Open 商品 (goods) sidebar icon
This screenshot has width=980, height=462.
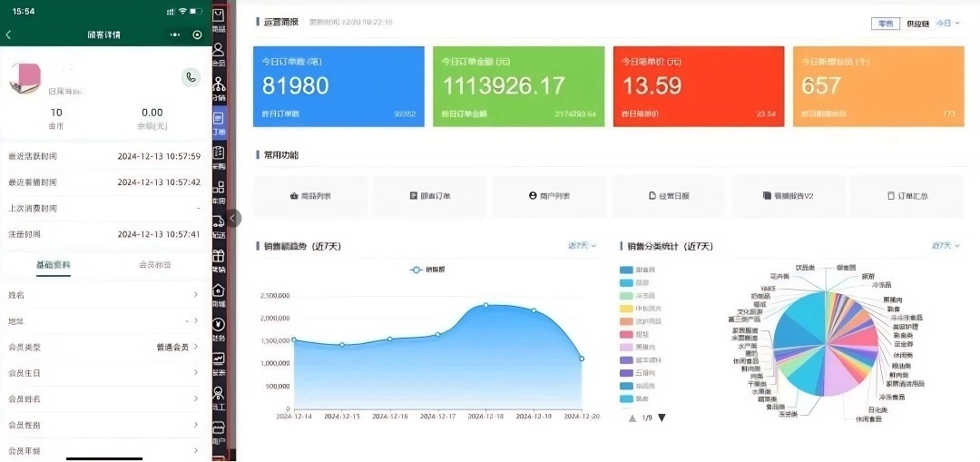(219, 20)
